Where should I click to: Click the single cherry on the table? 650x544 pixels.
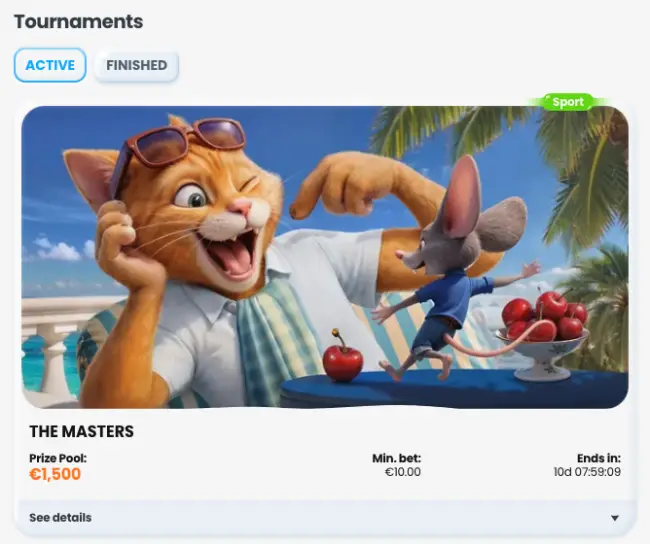click(x=342, y=358)
